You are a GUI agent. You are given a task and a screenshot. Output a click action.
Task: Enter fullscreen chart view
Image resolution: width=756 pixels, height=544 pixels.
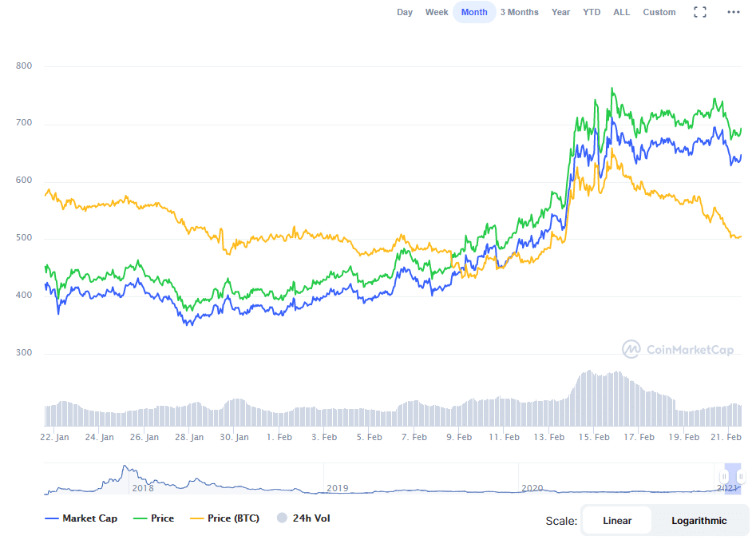[x=700, y=12]
